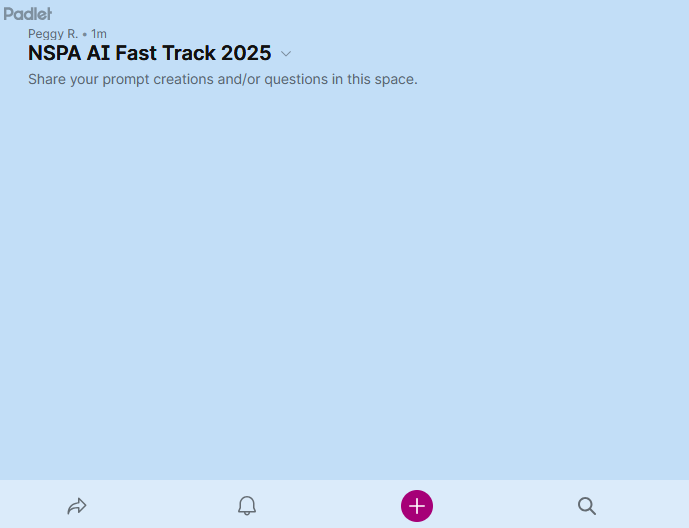Open the notifications bell

tap(247, 506)
